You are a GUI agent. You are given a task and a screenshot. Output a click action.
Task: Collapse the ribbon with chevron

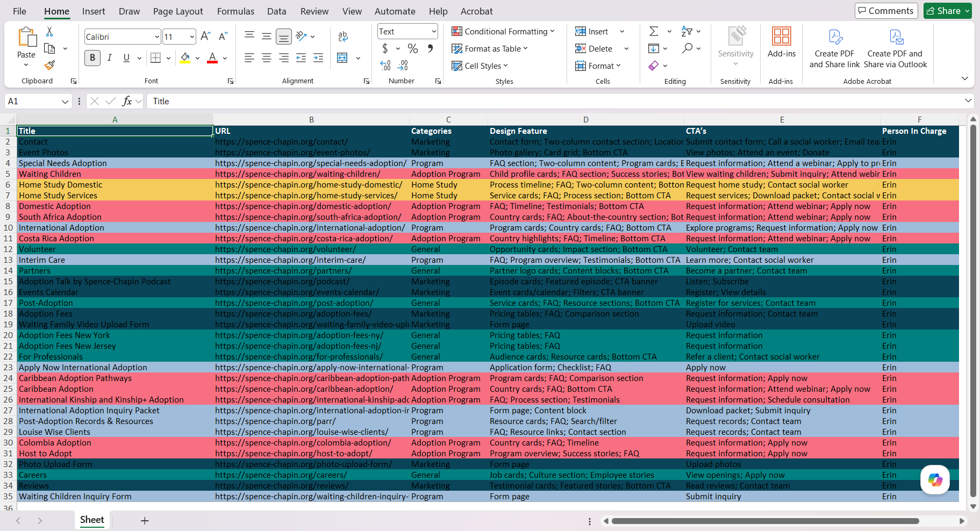tap(965, 78)
